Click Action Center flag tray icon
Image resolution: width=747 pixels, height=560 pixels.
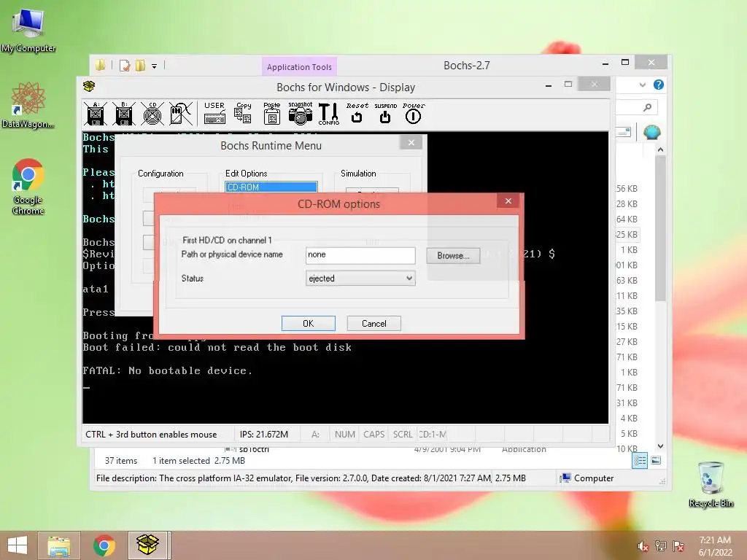click(x=678, y=546)
